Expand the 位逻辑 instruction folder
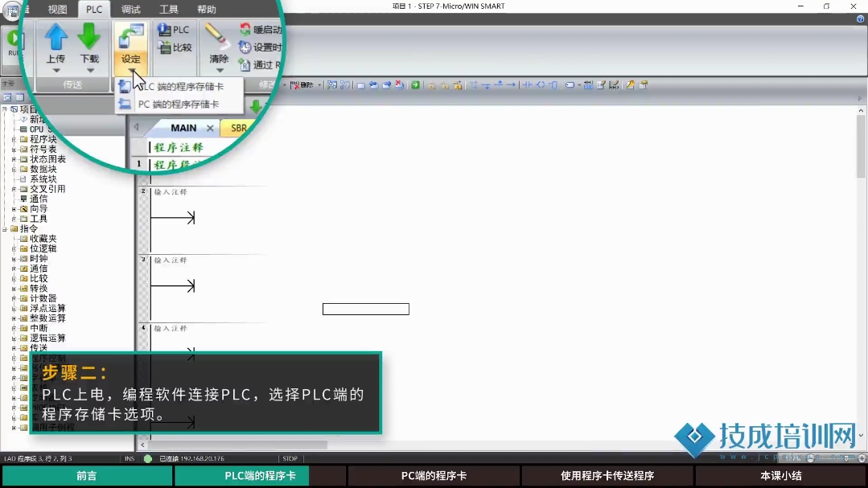 coord(14,249)
